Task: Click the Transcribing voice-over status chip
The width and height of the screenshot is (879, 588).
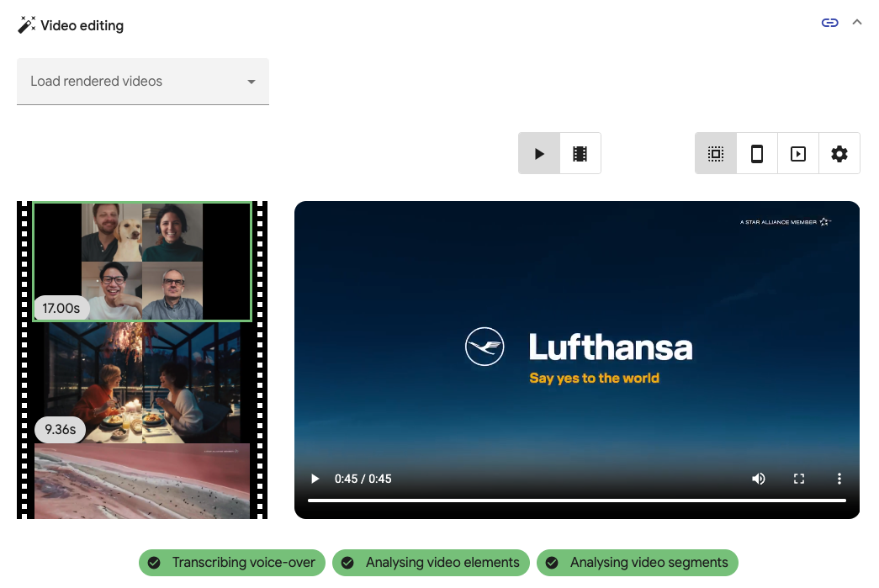Action: pyautogui.click(x=232, y=563)
